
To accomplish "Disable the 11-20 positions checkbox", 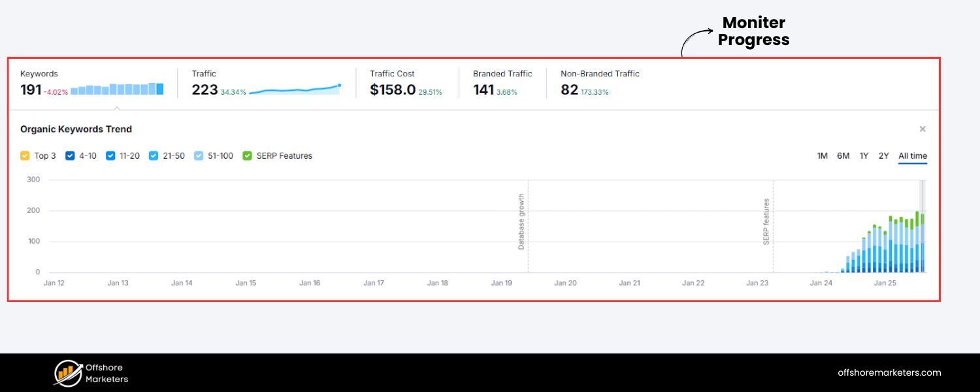I will click(x=110, y=156).
